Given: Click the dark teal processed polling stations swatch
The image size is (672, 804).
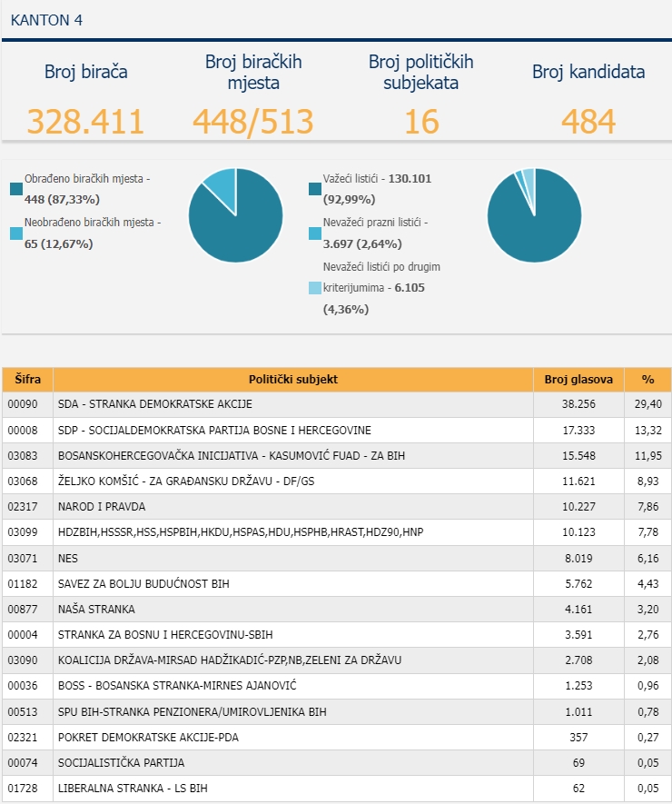Looking at the screenshot, I should click(16, 189).
